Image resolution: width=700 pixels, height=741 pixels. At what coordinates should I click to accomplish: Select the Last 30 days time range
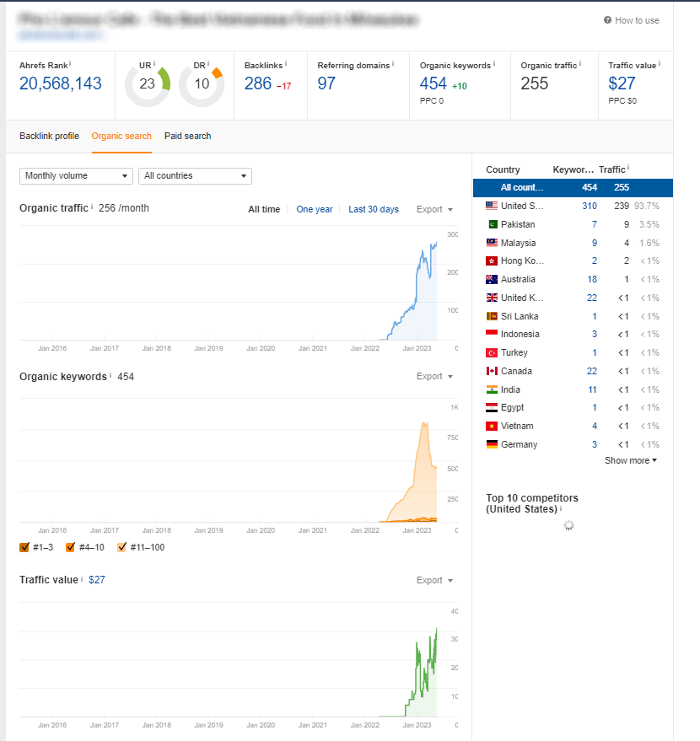(x=373, y=209)
